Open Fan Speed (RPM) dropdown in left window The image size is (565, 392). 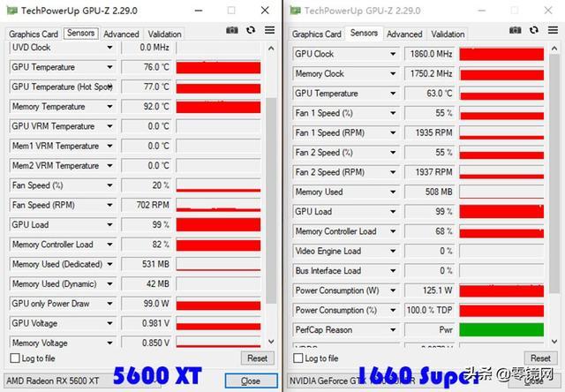[x=109, y=205]
